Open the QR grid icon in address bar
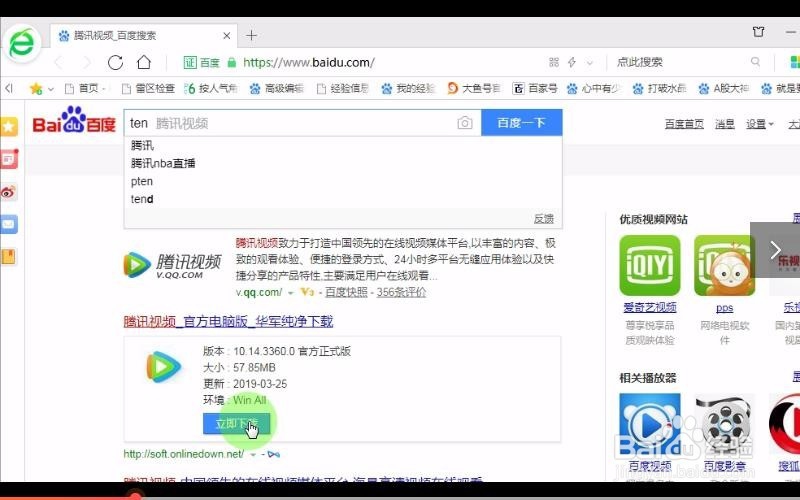Screen dimensions: 800x500 554,62
